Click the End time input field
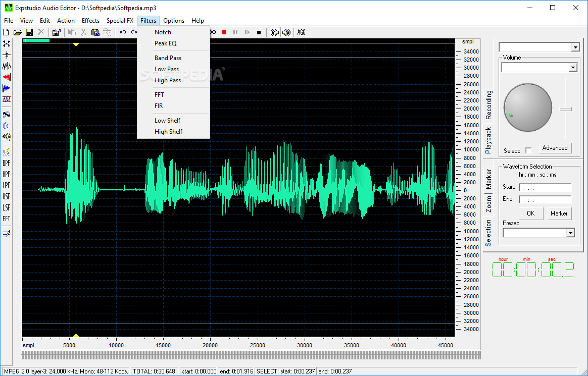 click(545, 200)
